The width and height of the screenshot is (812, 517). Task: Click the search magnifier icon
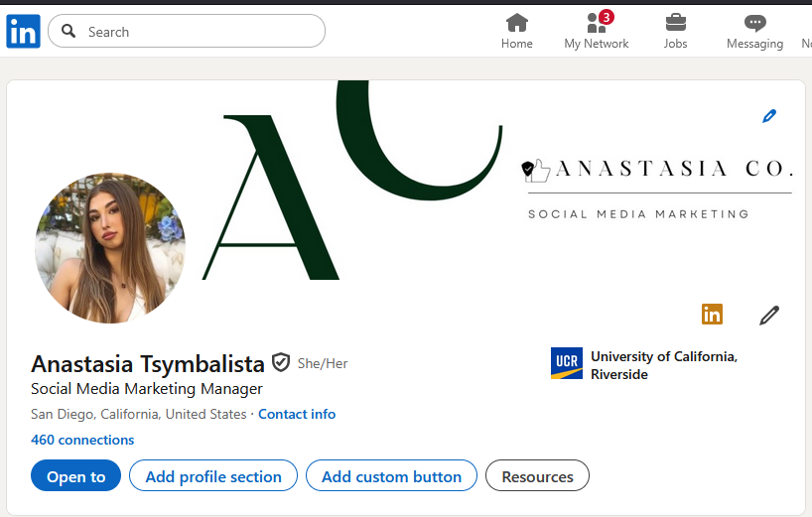(68, 31)
